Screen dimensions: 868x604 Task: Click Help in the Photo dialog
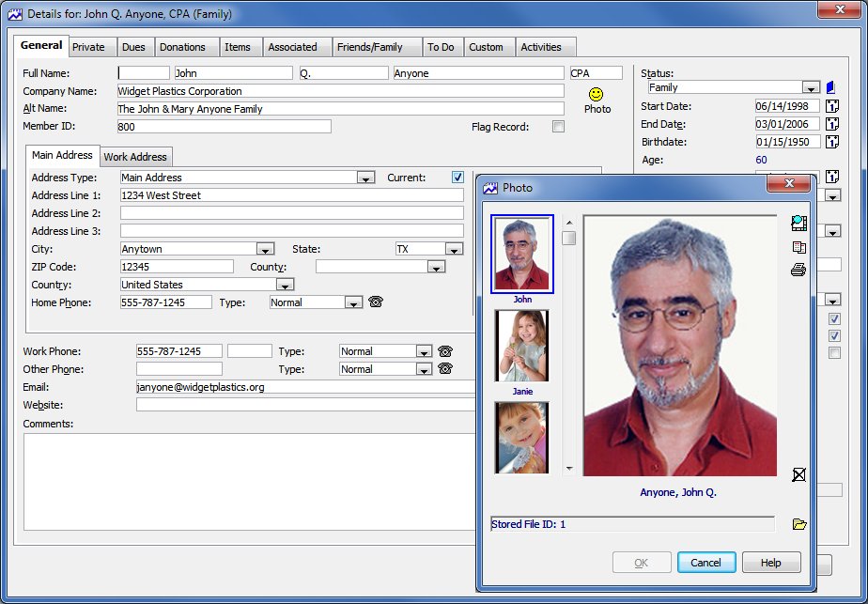click(x=771, y=563)
